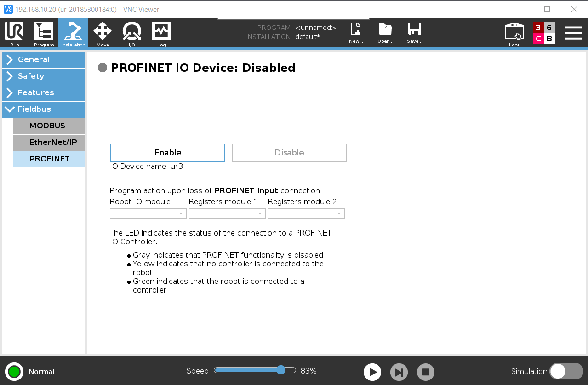Click the PROFINET status LED indicator
Image resolution: width=588 pixels, height=385 pixels.
pyautogui.click(x=103, y=68)
